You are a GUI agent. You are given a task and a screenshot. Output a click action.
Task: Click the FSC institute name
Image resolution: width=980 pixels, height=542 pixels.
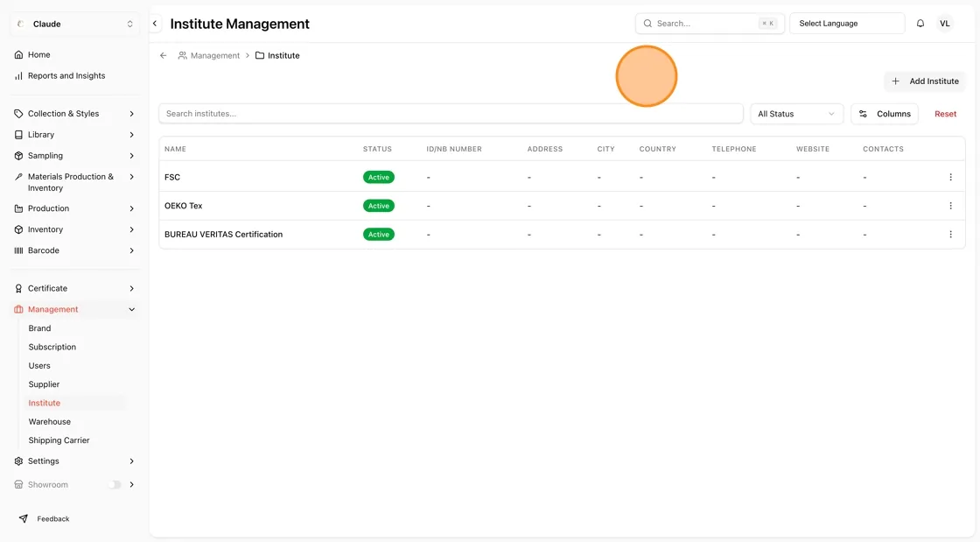tap(171, 178)
